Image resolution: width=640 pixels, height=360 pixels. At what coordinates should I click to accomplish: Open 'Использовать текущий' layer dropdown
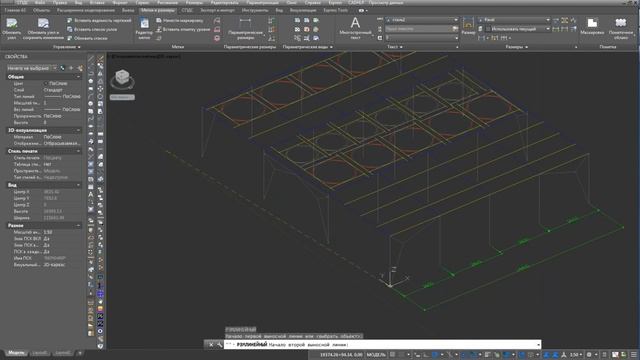(518, 29)
